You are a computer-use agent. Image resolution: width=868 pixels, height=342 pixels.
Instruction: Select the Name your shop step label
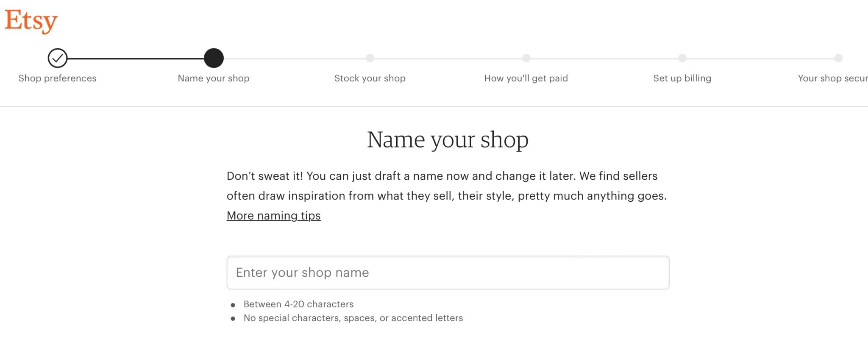point(213,78)
